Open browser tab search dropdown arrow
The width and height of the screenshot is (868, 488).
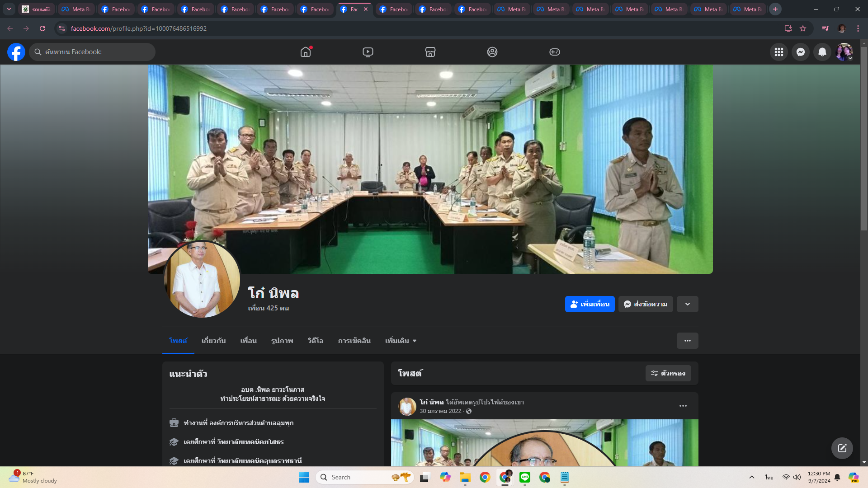(x=9, y=9)
